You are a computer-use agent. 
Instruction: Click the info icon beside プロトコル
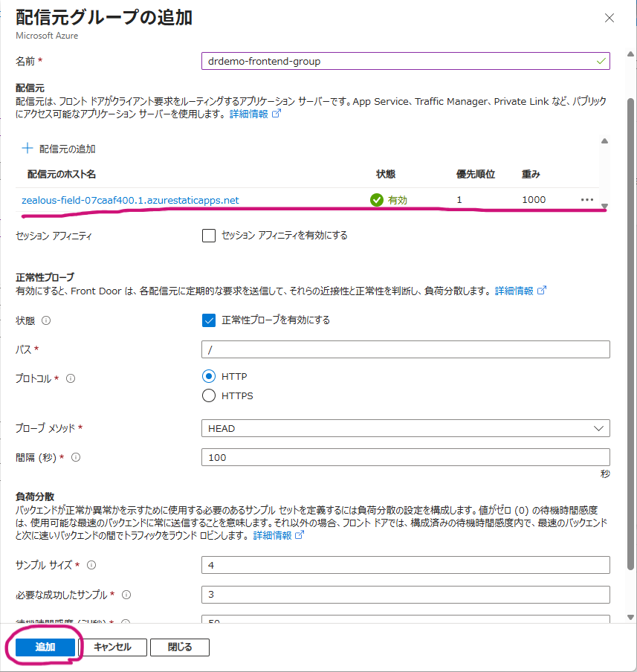click(x=71, y=378)
